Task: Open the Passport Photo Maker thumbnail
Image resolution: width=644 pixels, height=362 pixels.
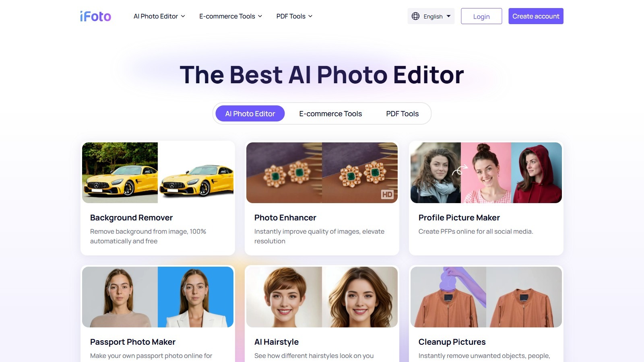Action: coord(158,297)
